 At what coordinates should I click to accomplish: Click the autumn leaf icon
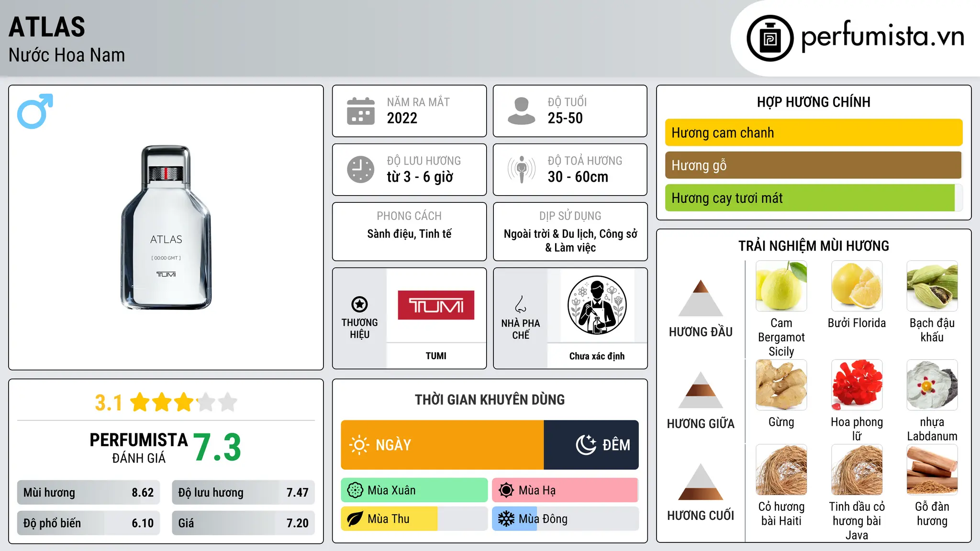click(x=355, y=519)
